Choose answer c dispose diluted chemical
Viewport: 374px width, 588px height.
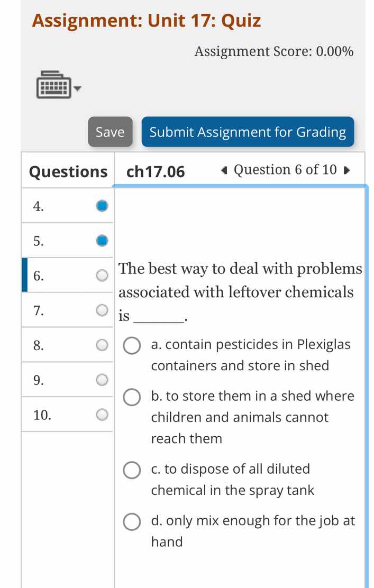[132, 470]
